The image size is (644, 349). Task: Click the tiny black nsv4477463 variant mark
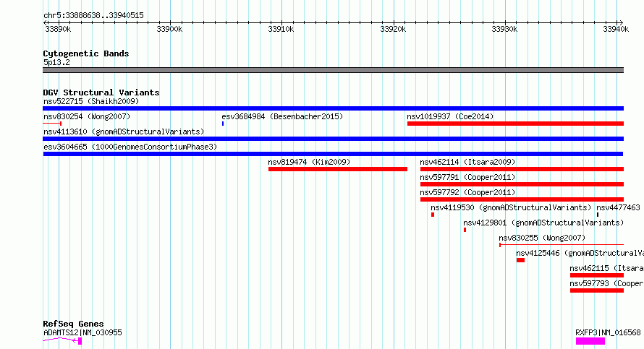(598, 215)
